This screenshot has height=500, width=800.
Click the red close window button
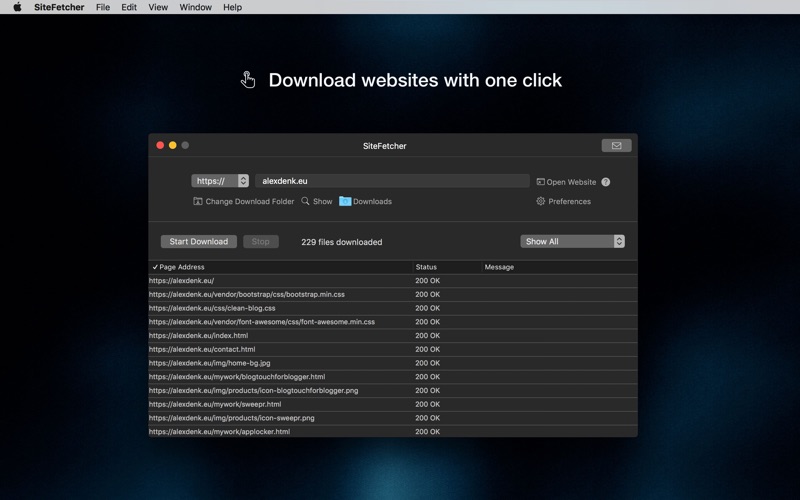point(160,145)
